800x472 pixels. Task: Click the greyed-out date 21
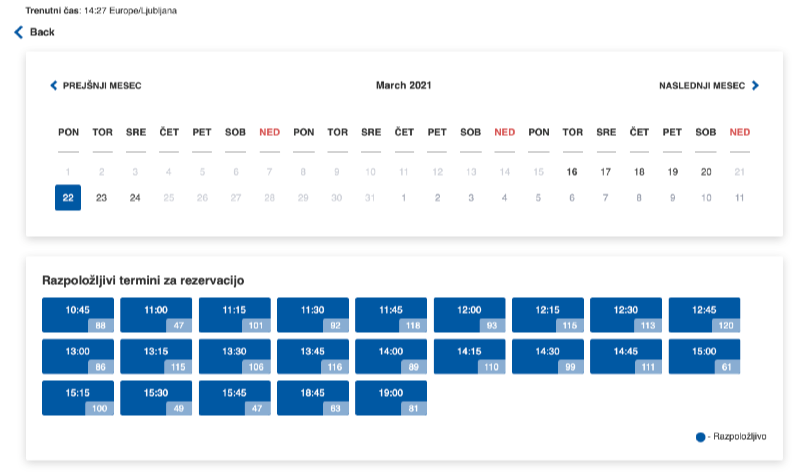(x=739, y=172)
